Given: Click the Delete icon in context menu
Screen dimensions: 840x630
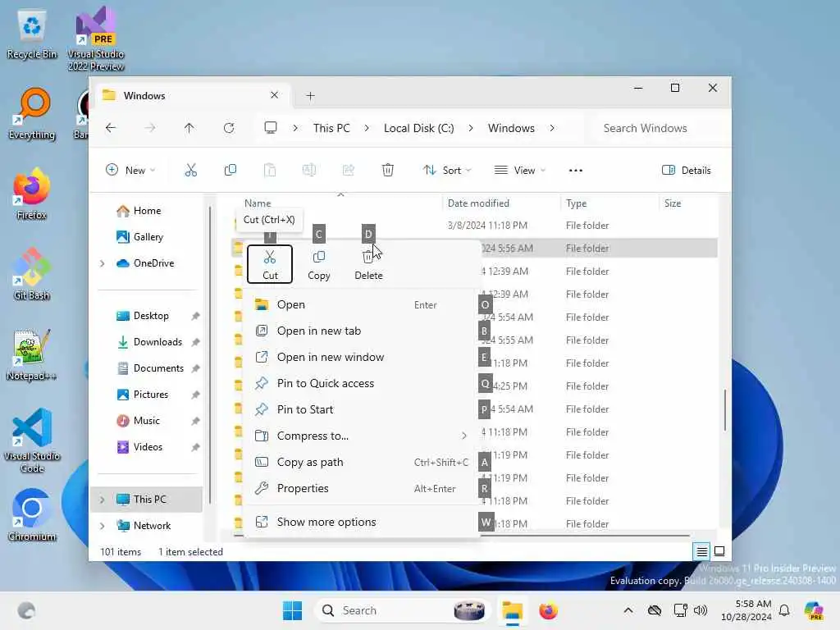Looking at the screenshot, I should pyautogui.click(x=368, y=263).
